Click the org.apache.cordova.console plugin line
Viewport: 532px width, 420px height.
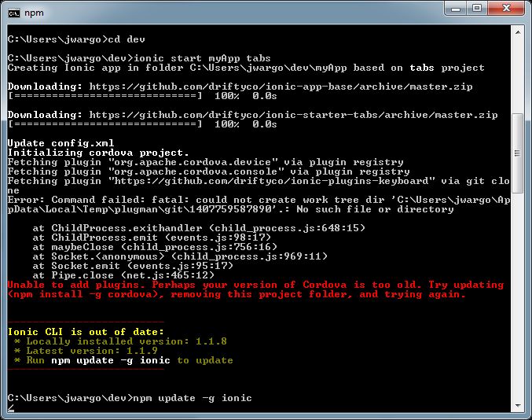[x=209, y=171]
